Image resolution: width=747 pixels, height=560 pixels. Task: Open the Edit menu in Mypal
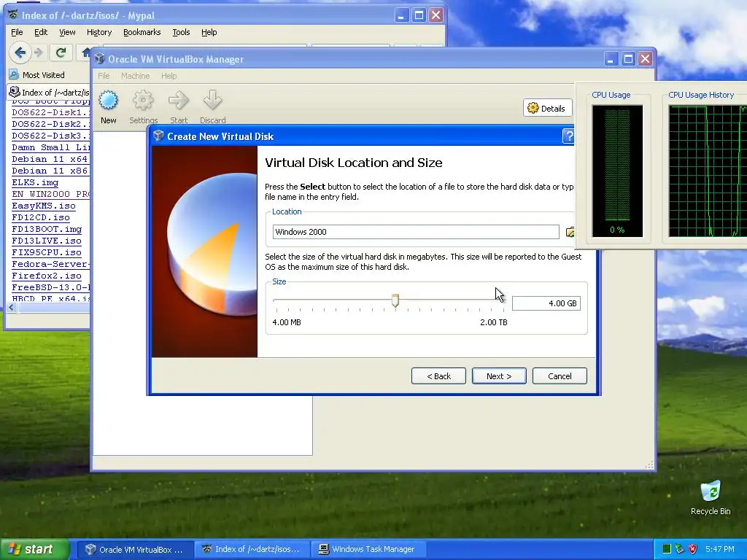pos(41,32)
